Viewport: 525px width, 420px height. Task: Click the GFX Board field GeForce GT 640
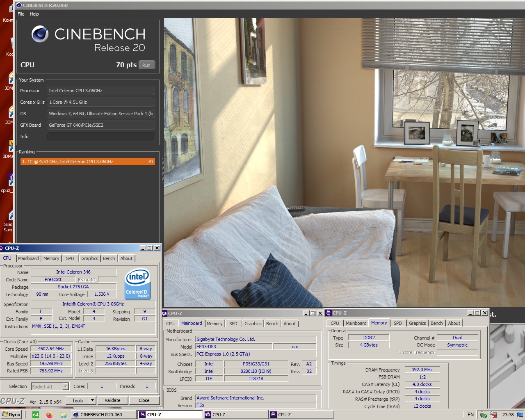pos(101,125)
